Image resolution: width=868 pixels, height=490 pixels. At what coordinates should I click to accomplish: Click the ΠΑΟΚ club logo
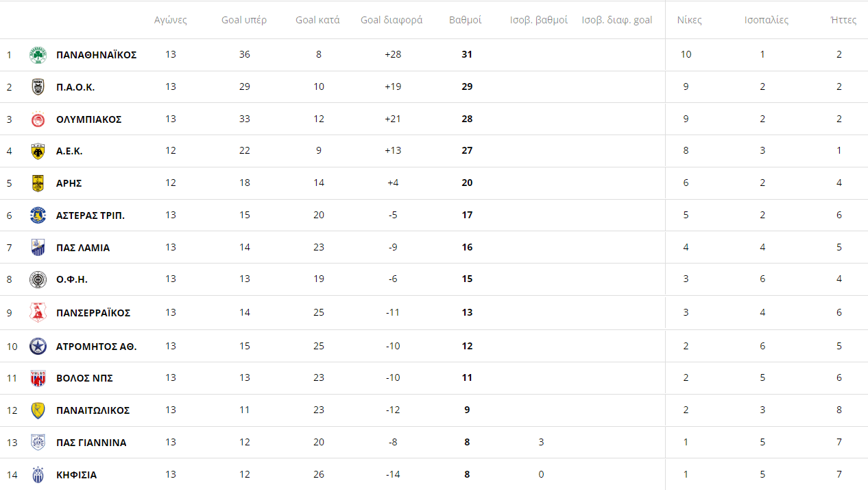(38, 87)
